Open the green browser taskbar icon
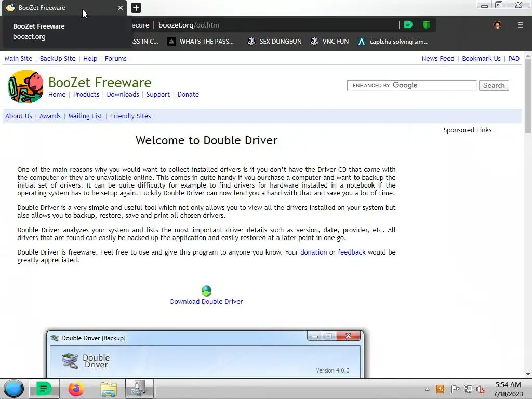 coord(44,389)
